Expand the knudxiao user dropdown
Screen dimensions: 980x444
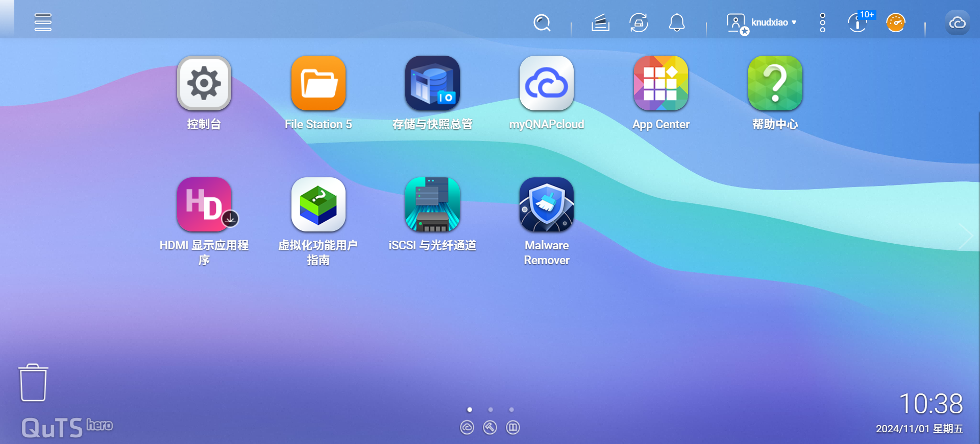(774, 22)
